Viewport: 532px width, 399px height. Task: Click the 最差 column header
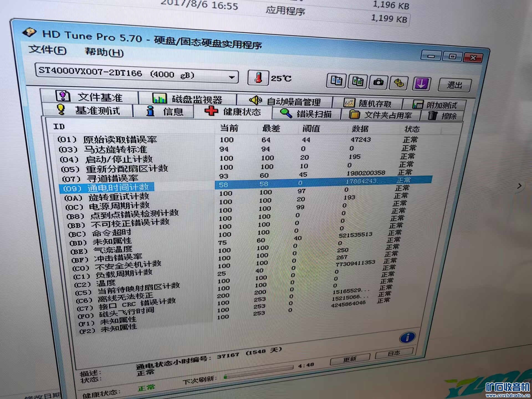[x=271, y=128]
